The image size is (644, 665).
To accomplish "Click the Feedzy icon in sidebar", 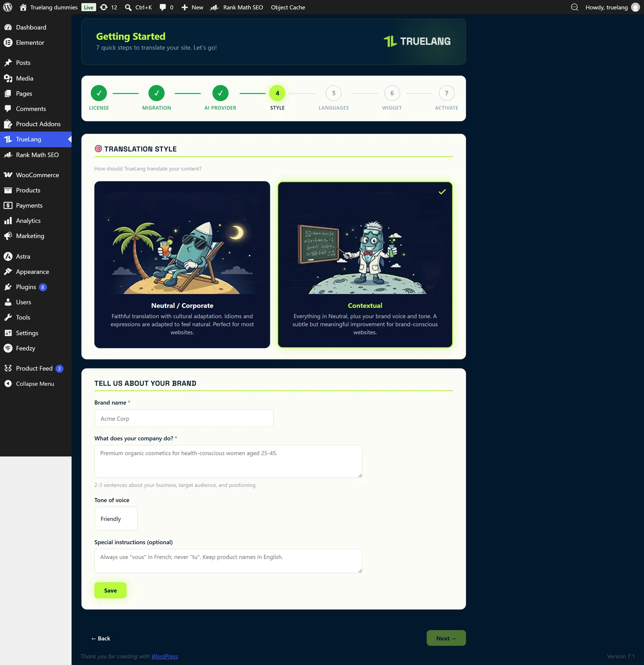I will [x=8, y=348].
